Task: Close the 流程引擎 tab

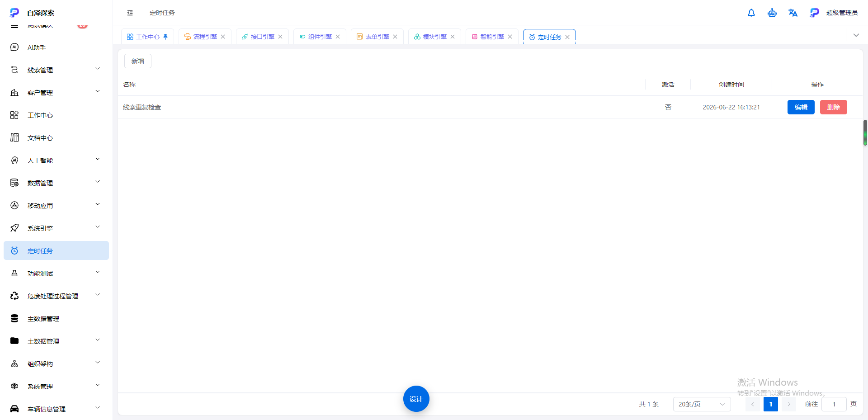Action: [223, 37]
